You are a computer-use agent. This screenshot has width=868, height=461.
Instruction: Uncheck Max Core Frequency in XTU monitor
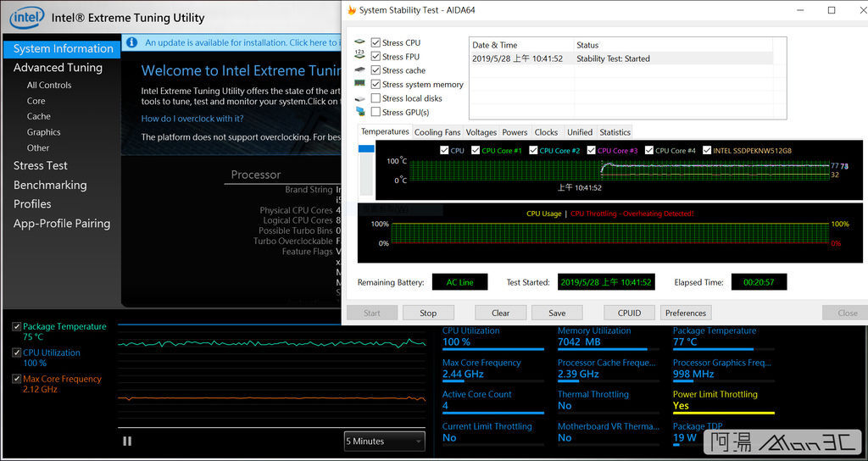[x=17, y=379]
